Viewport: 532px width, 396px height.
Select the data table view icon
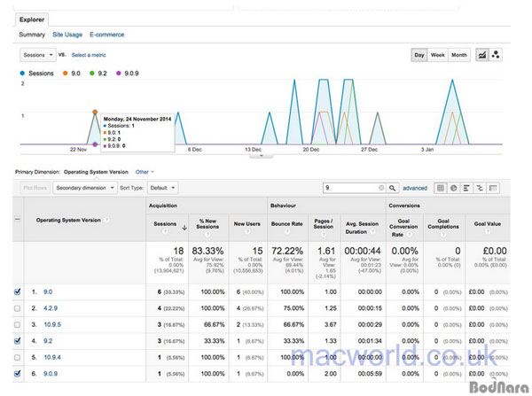click(441, 188)
